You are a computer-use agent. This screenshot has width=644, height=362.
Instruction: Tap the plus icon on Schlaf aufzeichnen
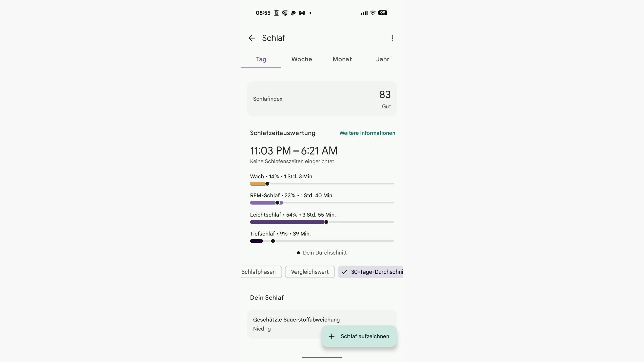[x=332, y=336]
